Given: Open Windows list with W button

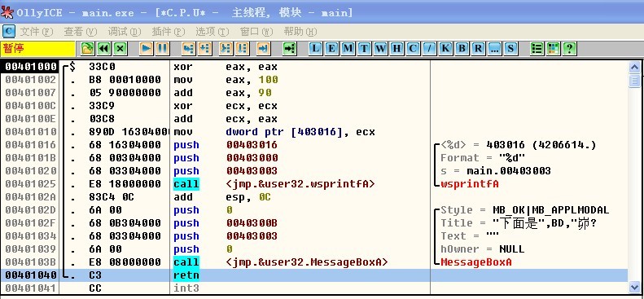Looking at the screenshot, I should point(381,49).
